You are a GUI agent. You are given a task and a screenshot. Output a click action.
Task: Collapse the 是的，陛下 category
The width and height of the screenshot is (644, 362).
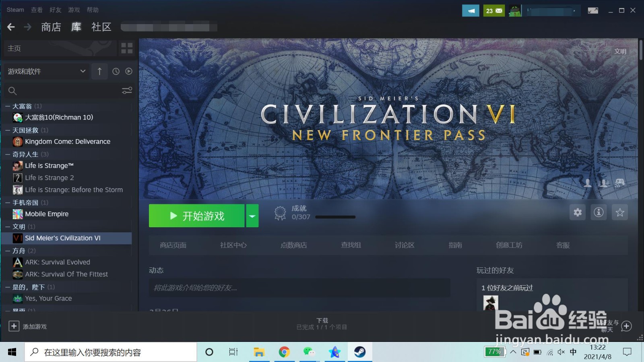[x=8, y=287]
